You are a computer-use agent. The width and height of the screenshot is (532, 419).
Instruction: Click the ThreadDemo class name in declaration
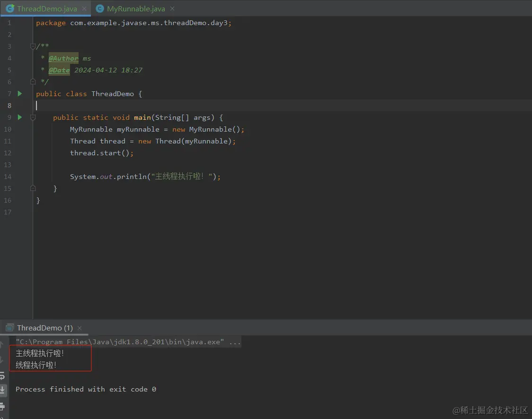(113, 94)
